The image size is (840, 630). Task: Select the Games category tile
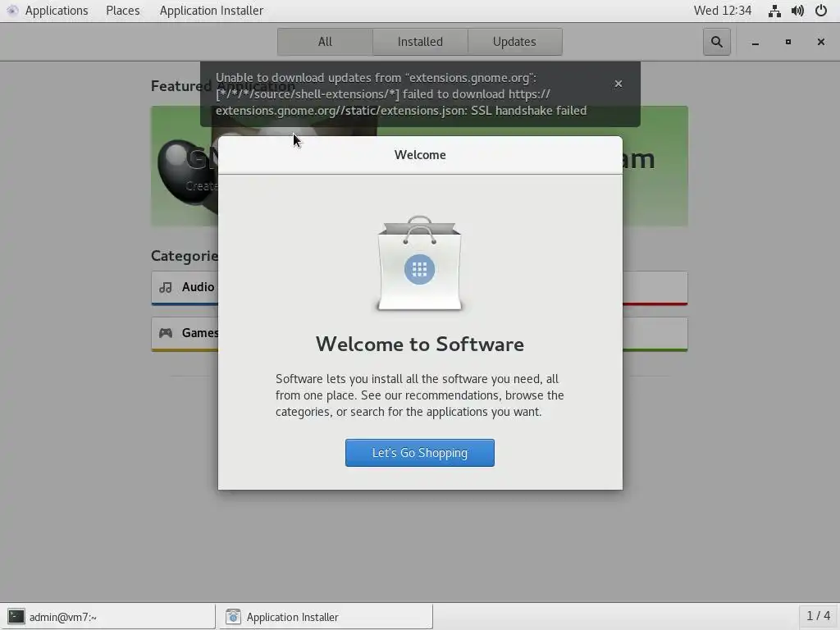[x=185, y=334]
